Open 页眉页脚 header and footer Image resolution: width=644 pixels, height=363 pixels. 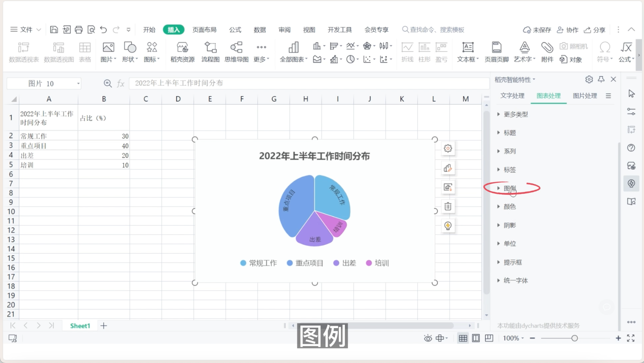click(496, 52)
